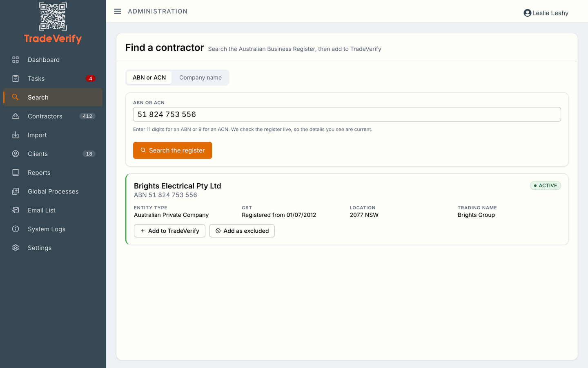
Task: Click the Settings gear icon
Action: coord(16,248)
